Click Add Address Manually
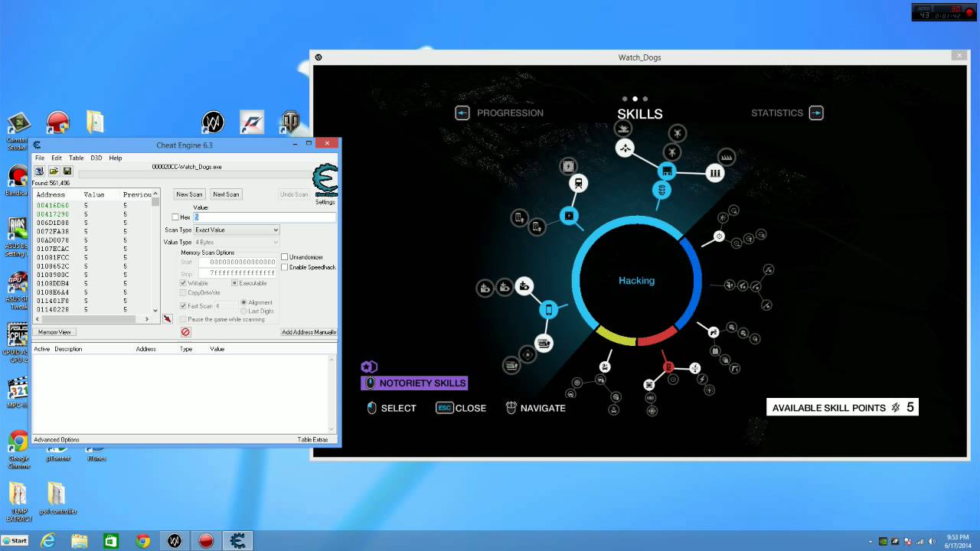 309,332
